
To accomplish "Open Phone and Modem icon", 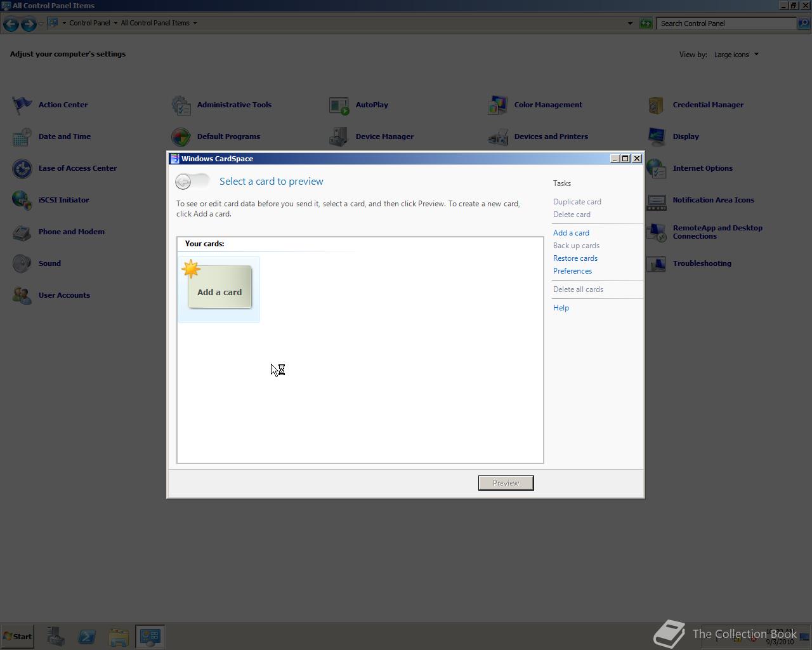I will 22,232.
